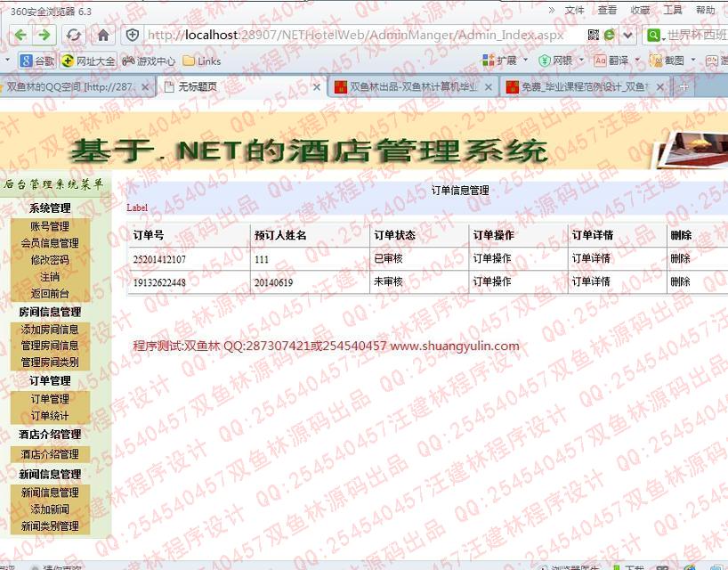The width and height of the screenshot is (728, 570).
Task: Reload the page with the refresh icon
Action: click(74, 35)
